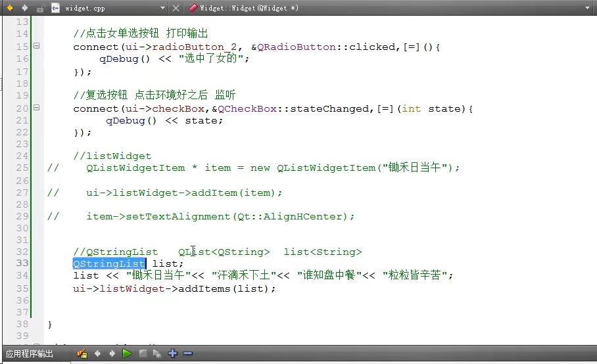The image size is (597, 364).
Task: Go back to previous editor location
Action: tap(9, 8)
